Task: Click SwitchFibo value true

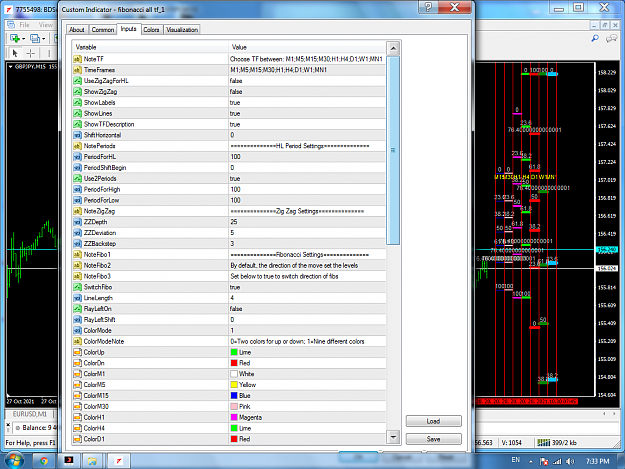Action: (x=235, y=287)
